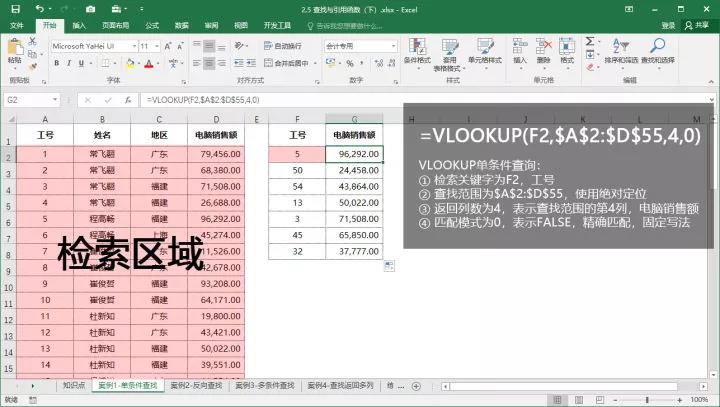Click the Delete cells (删除) icon
This screenshot has height=407, width=720.
tap(543, 52)
